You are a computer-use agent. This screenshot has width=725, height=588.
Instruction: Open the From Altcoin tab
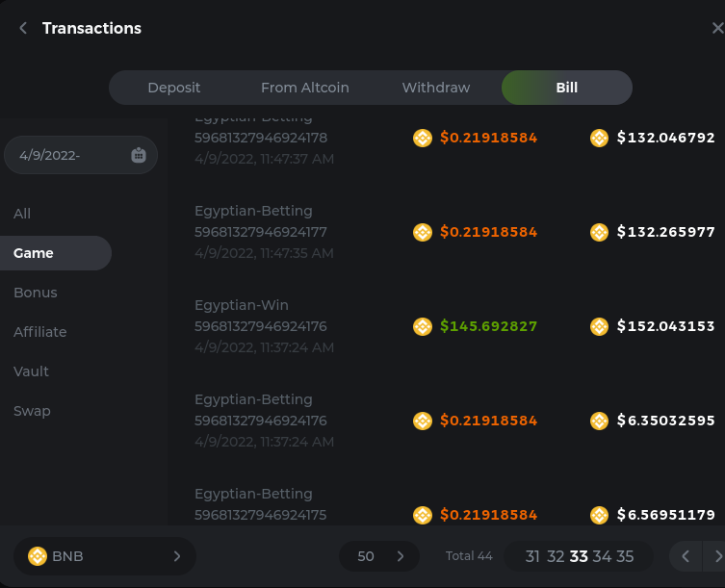point(305,88)
